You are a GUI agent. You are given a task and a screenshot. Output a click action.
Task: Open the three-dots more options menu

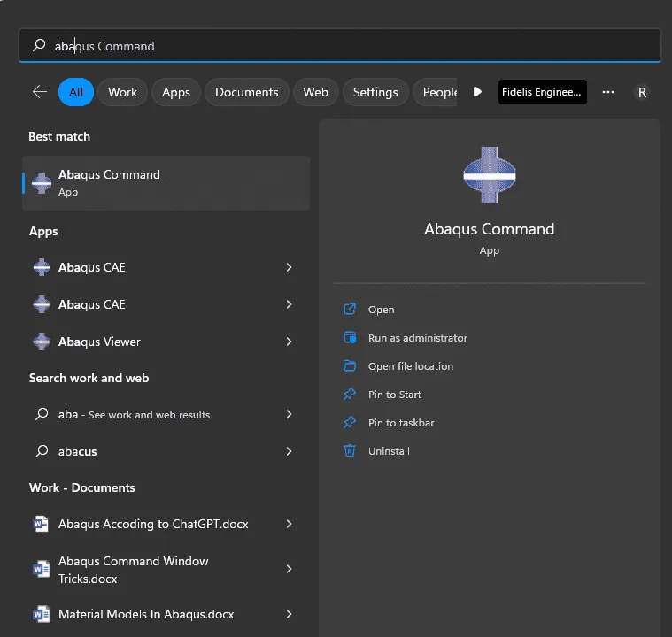point(607,92)
